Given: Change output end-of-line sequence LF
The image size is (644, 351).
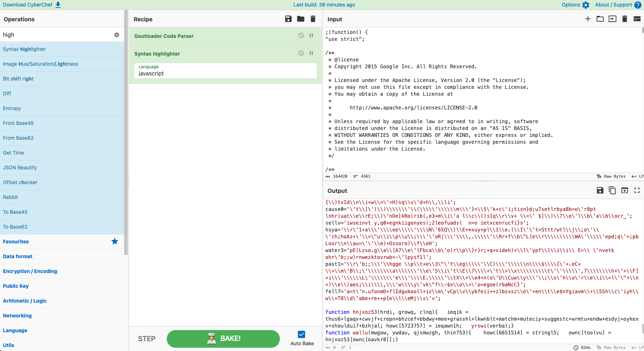Looking at the screenshot, I should coord(638,348).
